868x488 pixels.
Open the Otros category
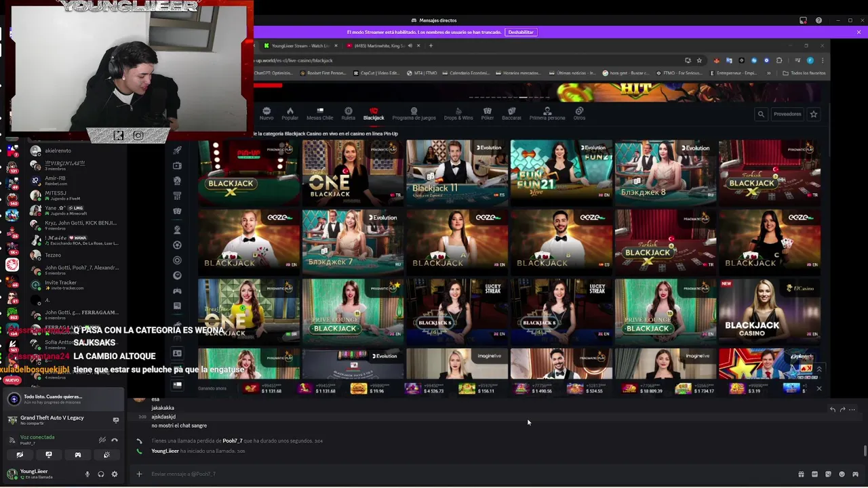click(579, 113)
